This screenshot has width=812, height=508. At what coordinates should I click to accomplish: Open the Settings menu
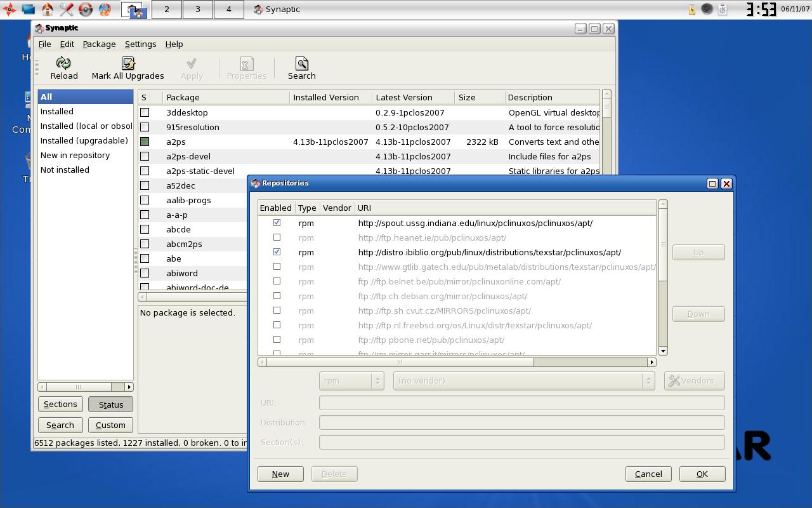(140, 44)
